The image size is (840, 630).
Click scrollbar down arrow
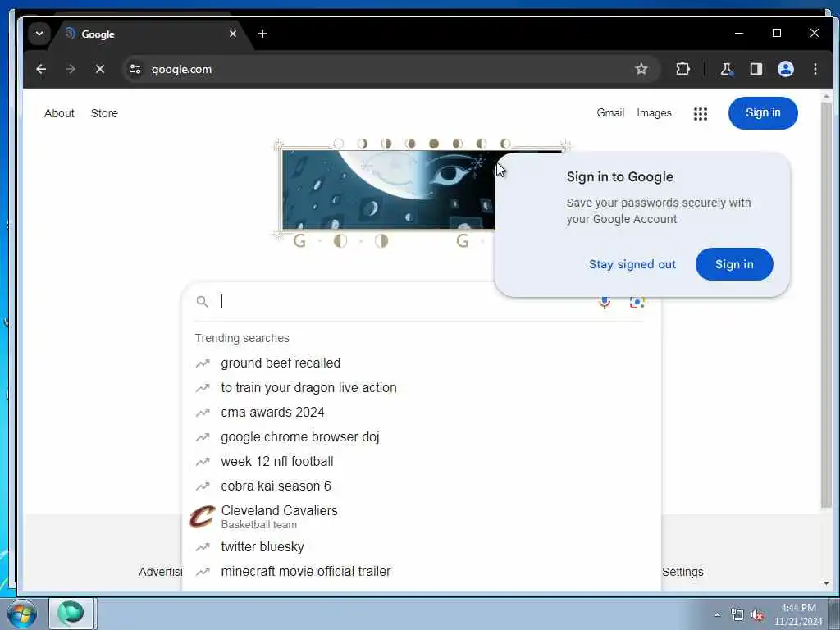[826, 583]
